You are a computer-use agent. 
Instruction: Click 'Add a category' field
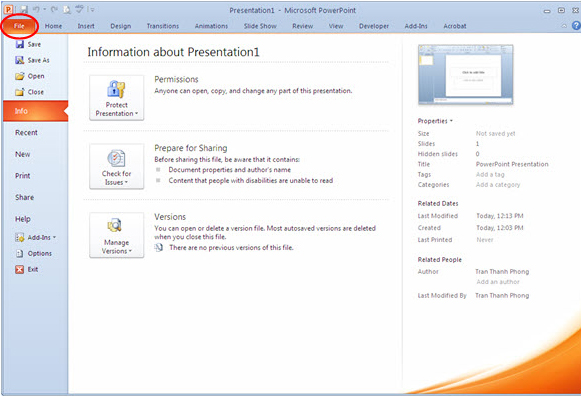pos(498,185)
